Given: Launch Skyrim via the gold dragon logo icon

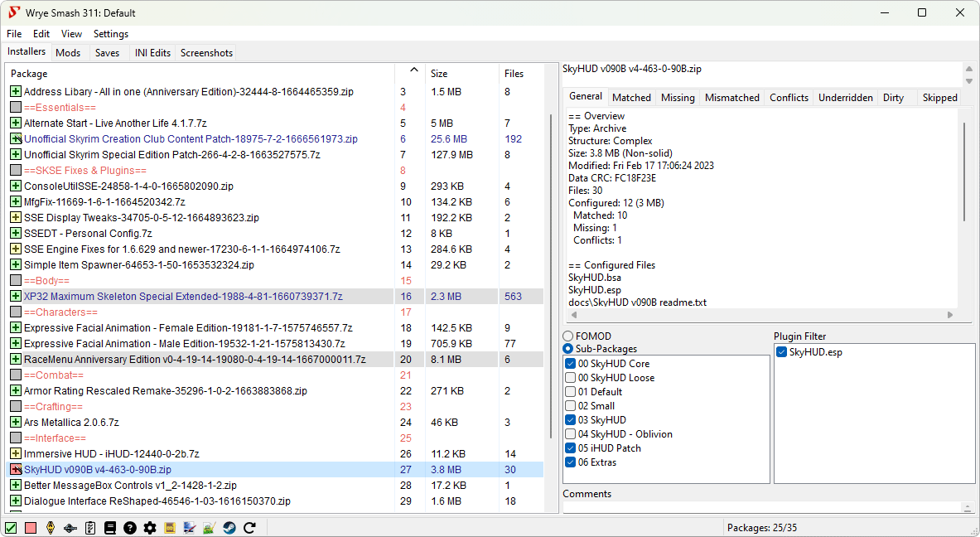Looking at the screenshot, I should (x=51, y=528).
